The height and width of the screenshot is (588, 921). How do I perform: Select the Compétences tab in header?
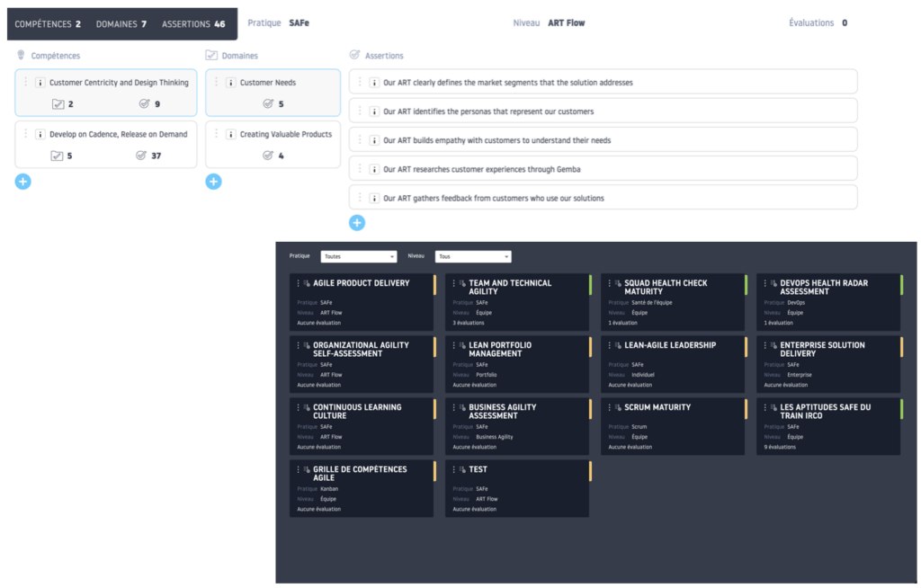(48, 24)
